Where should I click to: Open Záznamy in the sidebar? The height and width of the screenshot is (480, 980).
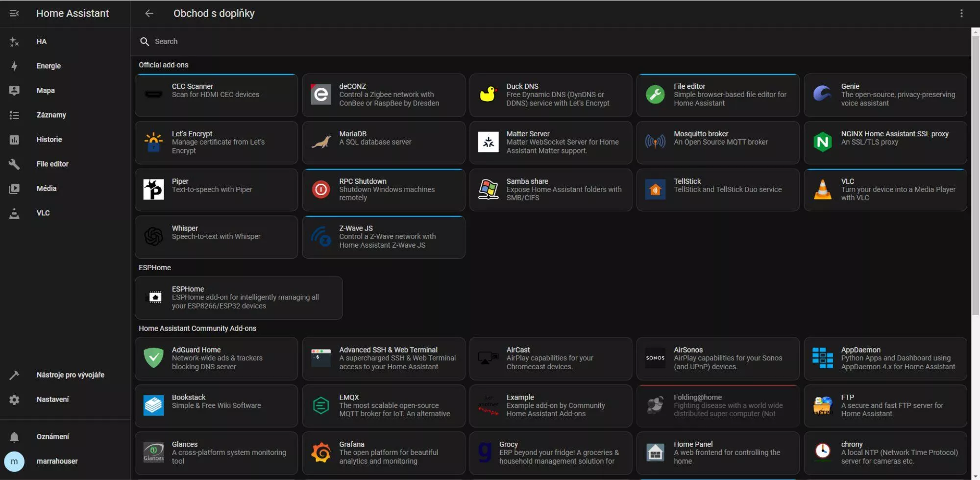click(x=65, y=115)
